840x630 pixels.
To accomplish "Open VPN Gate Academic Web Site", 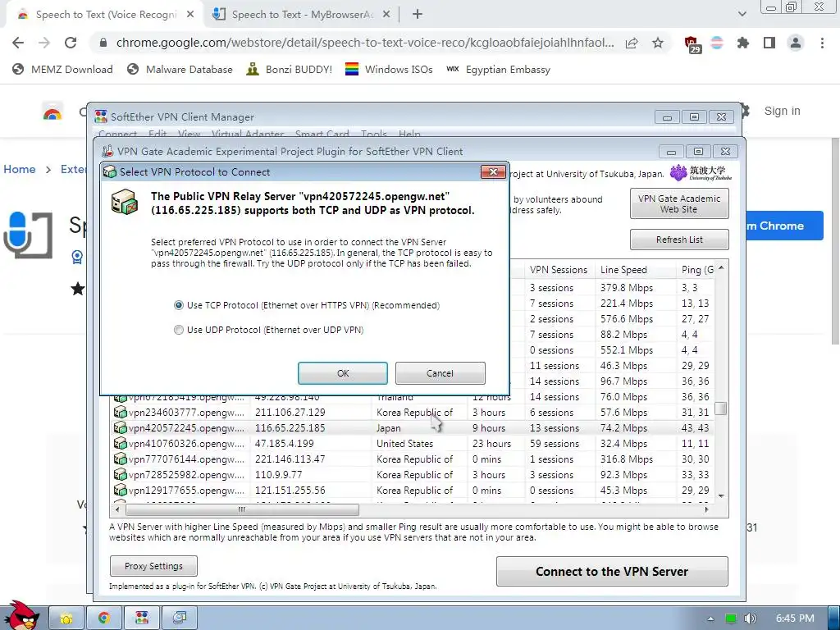I will point(678,203).
